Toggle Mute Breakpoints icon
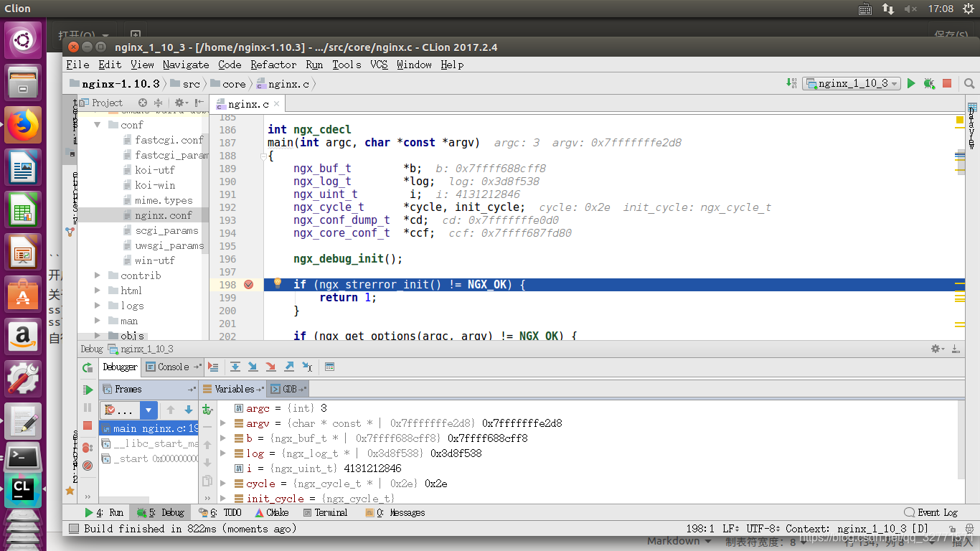The height and width of the screenshot is (551, 980). tap(88, 466)
